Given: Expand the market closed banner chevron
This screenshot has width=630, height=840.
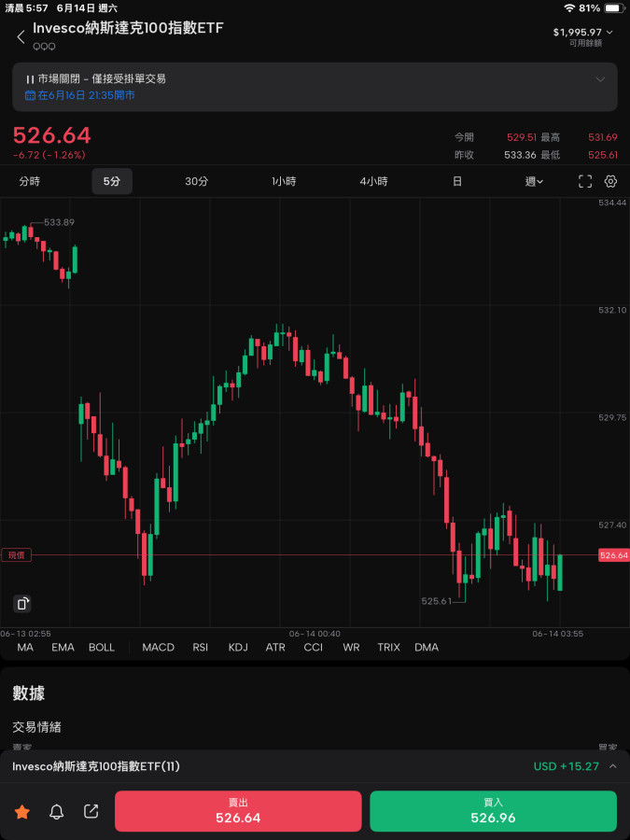Looking at the screenshot, I should click(x=600, y=79).
